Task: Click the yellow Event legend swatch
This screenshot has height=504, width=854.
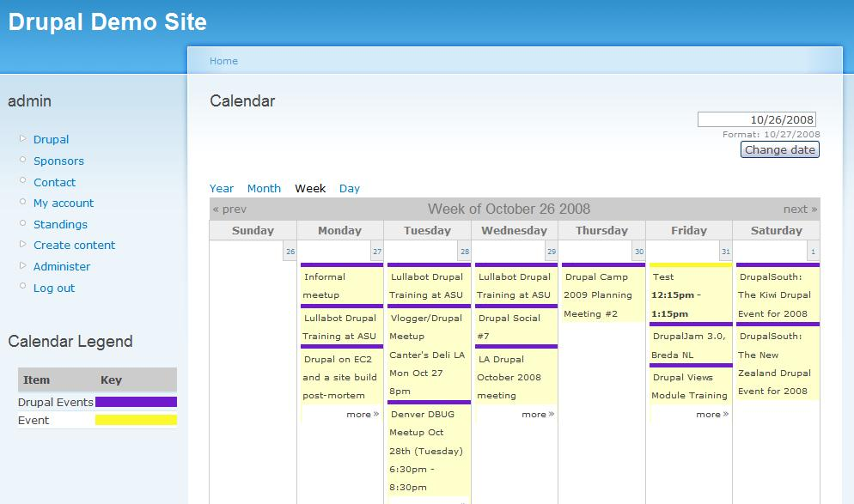Action: 136,420
